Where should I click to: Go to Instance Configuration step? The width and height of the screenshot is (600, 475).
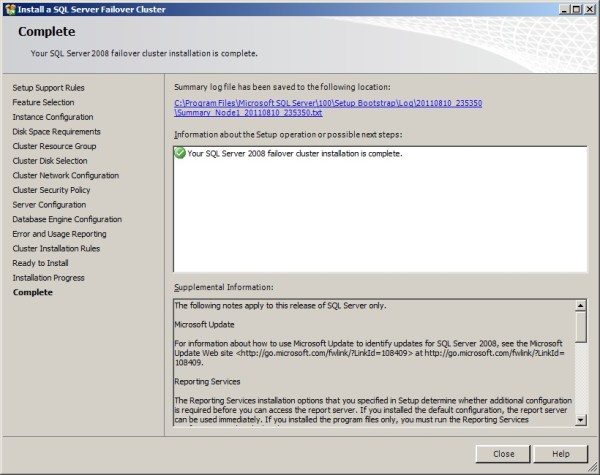point(52,117)
